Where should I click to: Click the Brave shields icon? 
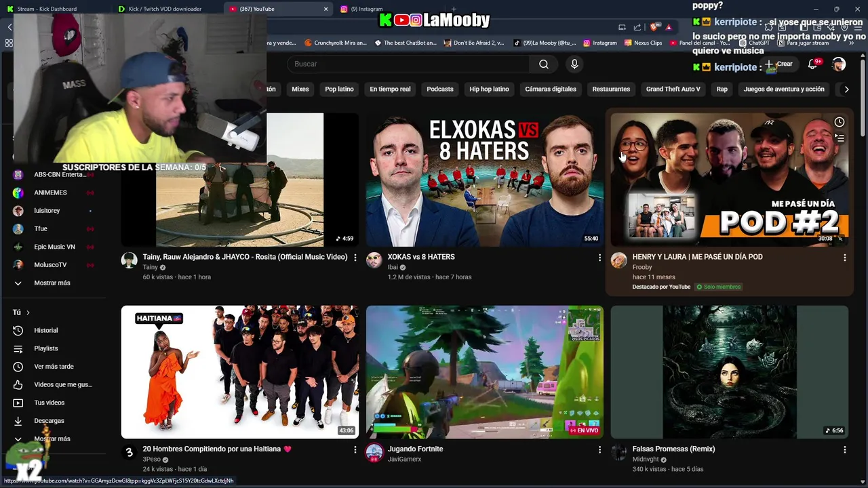pos(654,27)
